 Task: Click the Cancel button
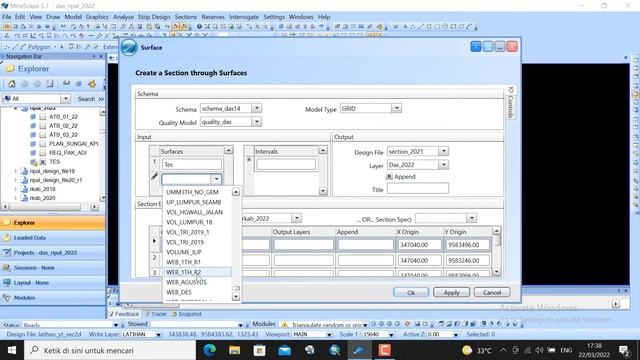coord(492,292)
